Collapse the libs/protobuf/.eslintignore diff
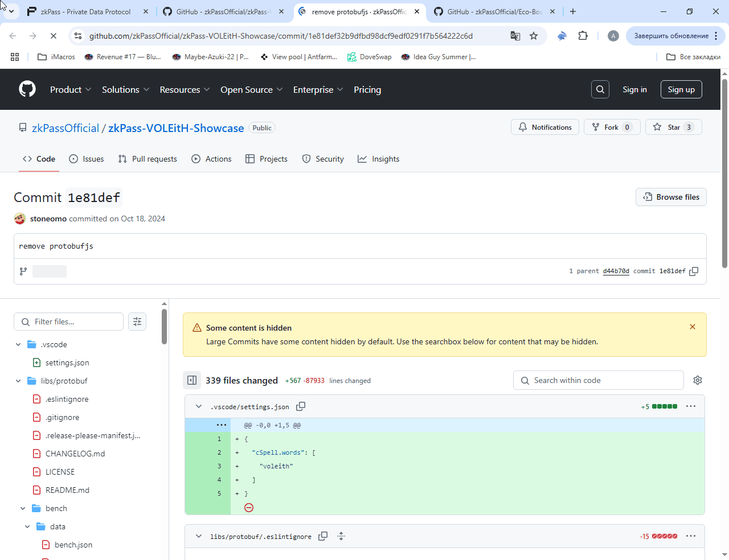 [199, 536]
